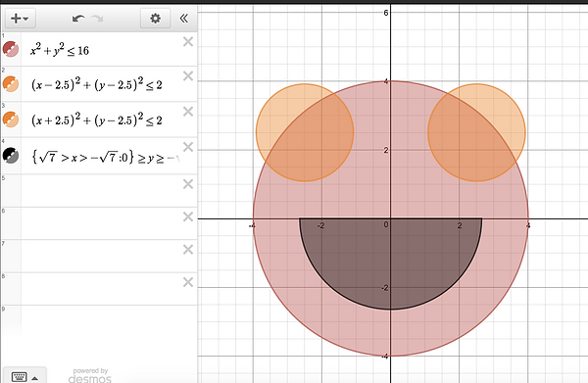Delete empty expression row 8
The image size is (588, 383).
click(188, 282)
